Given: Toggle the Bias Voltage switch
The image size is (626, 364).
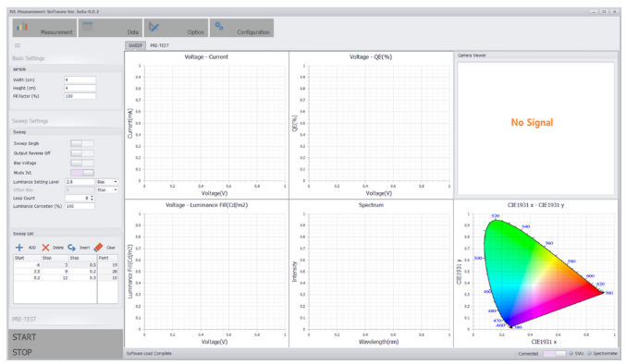Looking at the screenshot, I should tap(82, 163).
